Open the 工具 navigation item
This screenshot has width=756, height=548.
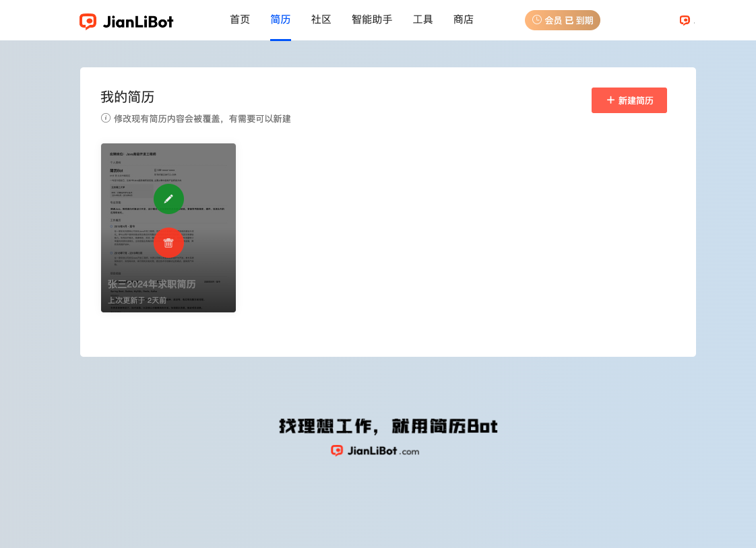(422, 20)
